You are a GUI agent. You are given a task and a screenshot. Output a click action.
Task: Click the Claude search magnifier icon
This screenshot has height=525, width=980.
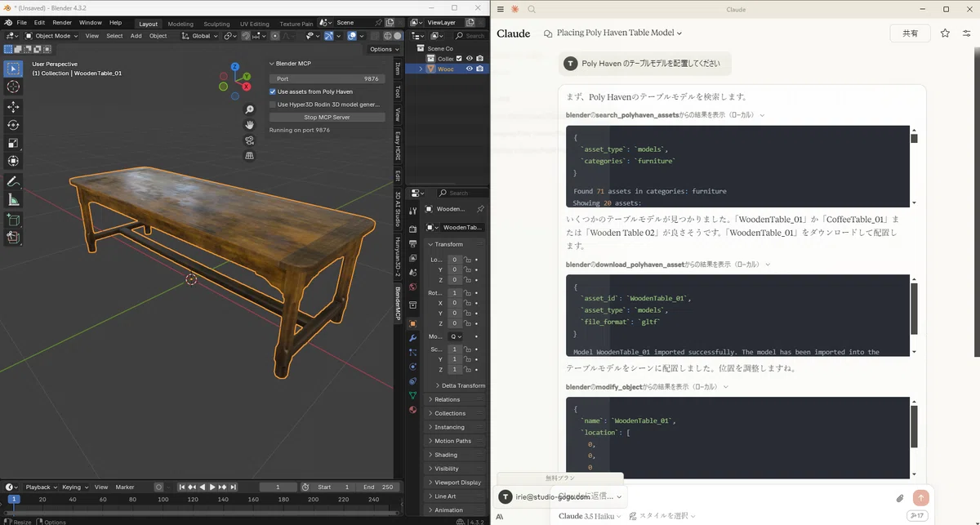tap(532, 9)
